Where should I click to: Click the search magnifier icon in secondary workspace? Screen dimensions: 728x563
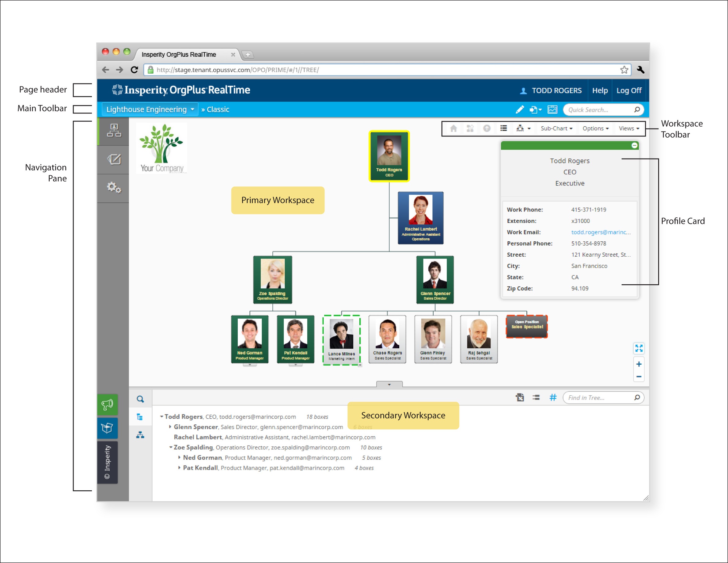tap(140, 399)
